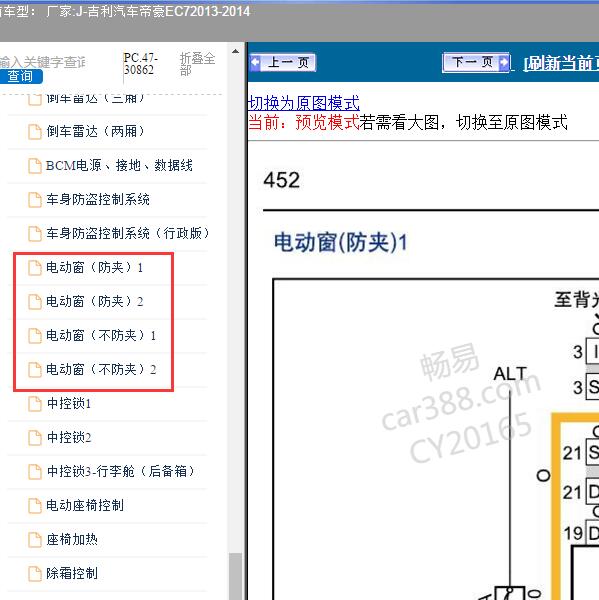The image size is (599, 600).
Task: Open 中控锁2 entry
Action: pos(69,437)
